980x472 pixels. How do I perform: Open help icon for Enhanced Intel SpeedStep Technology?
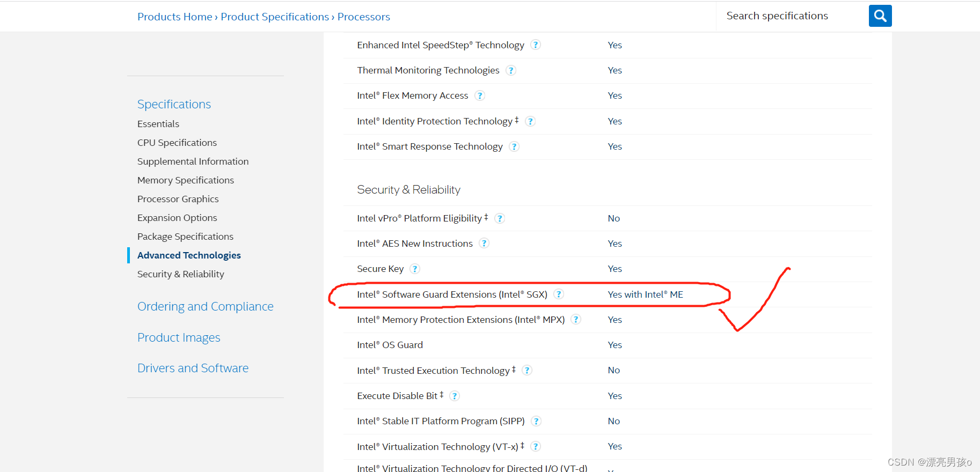click(x=536, y=45)
